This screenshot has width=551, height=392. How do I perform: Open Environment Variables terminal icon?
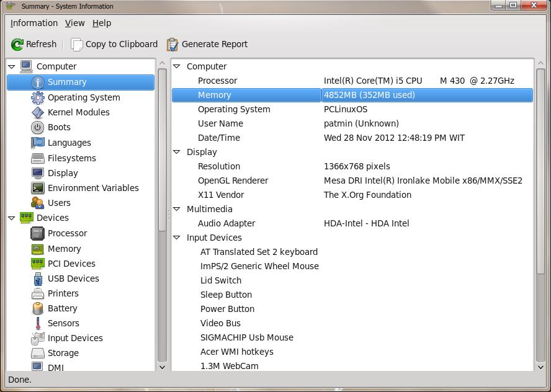coord(38,188)
